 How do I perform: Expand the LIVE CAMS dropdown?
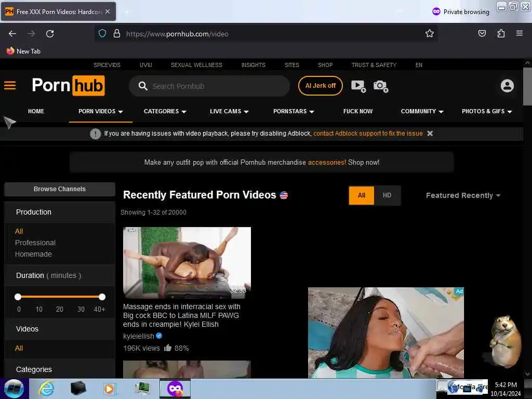229,111
